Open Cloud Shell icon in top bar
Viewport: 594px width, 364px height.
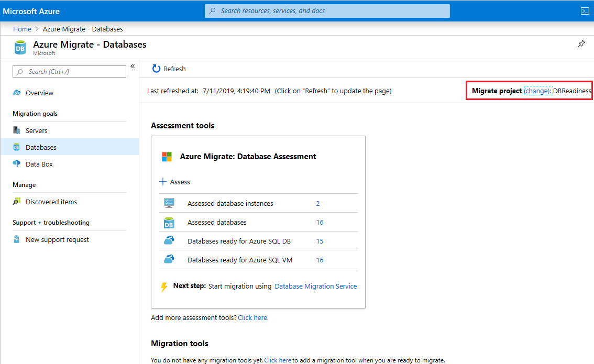pyautogui.click(x=585, y=11)
